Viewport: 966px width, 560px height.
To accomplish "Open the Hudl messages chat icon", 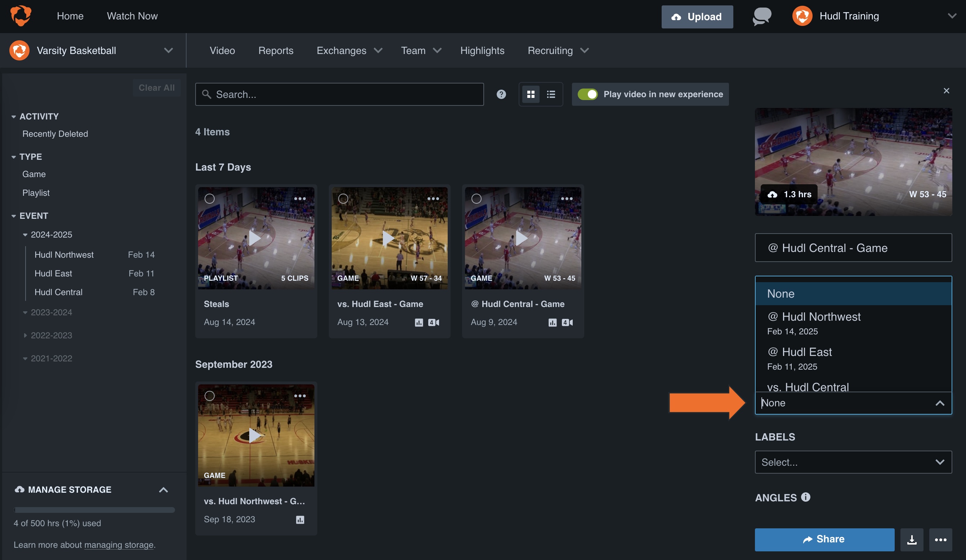I will pyautogui.click(x=761, y=16).
